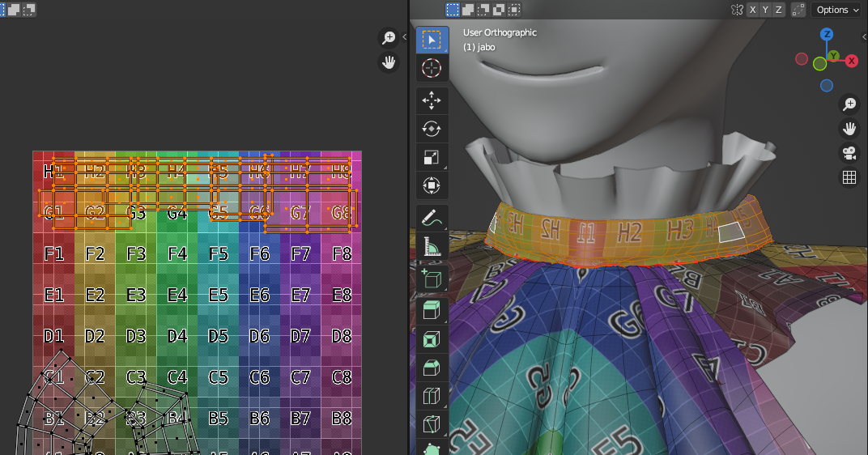The height and width of the screenshot is (455, 868).
Task: Expand the UV editor sidebar arrow
Action: tap(404, 37)
